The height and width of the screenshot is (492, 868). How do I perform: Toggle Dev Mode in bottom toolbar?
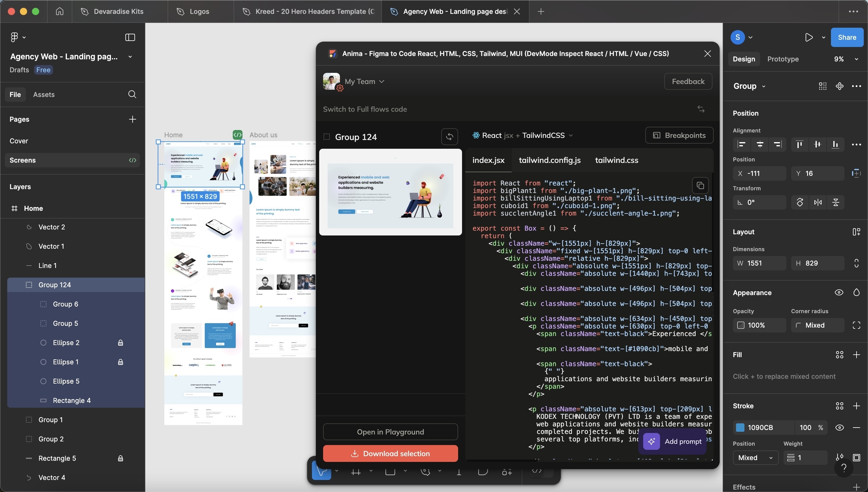point(537,471)
